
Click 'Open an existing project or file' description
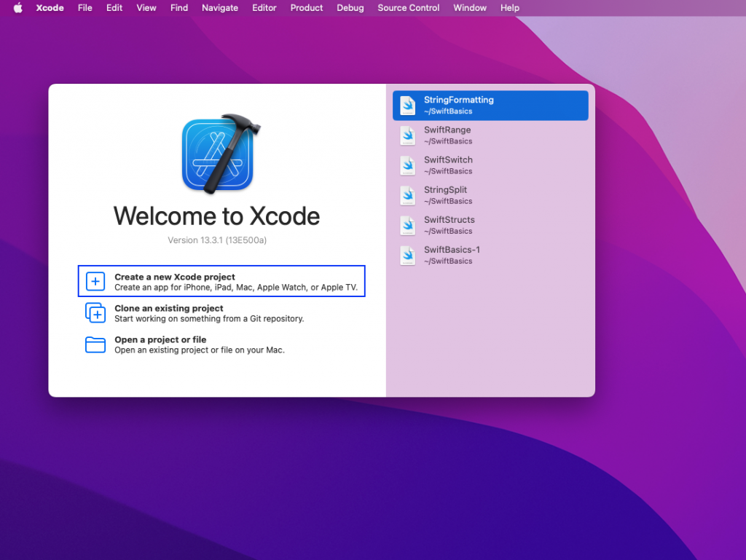(200, 350)
